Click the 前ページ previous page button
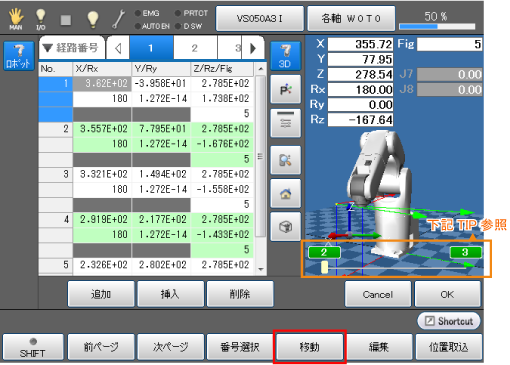 click(101, 347)
